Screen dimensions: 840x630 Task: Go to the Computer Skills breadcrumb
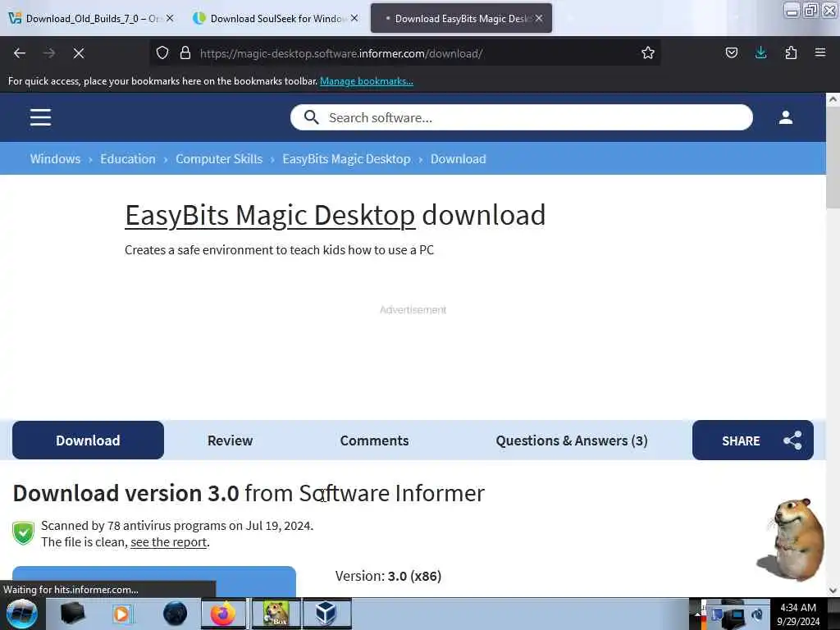pyautogui.click(x=219, y=158)
